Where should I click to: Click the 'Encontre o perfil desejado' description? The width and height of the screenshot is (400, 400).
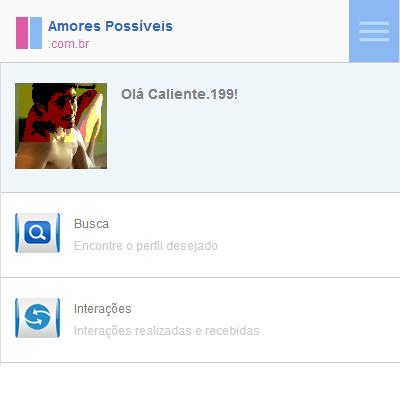(146, 246)
